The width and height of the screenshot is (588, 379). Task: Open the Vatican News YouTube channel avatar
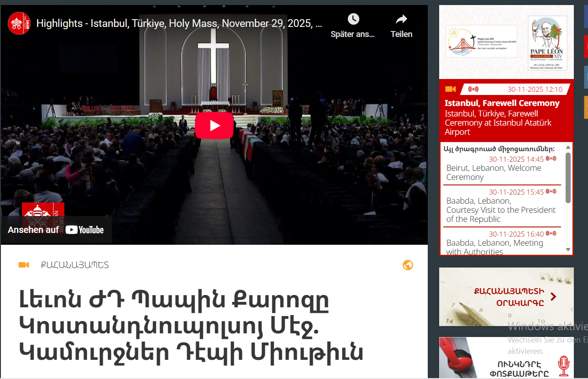(19, 23)
